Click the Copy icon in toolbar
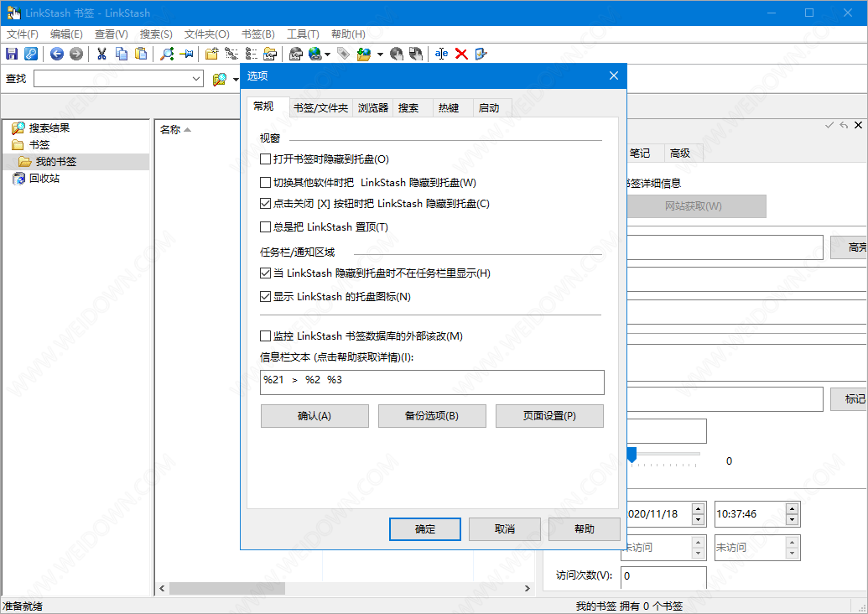 122,54
